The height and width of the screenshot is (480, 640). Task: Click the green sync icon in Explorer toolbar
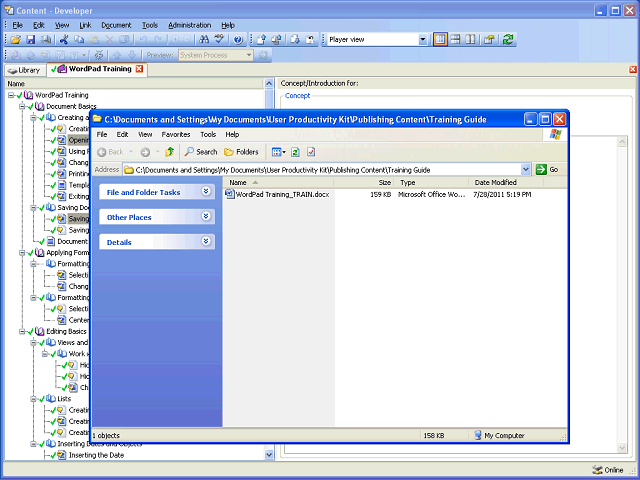click(x=296, y=152)
